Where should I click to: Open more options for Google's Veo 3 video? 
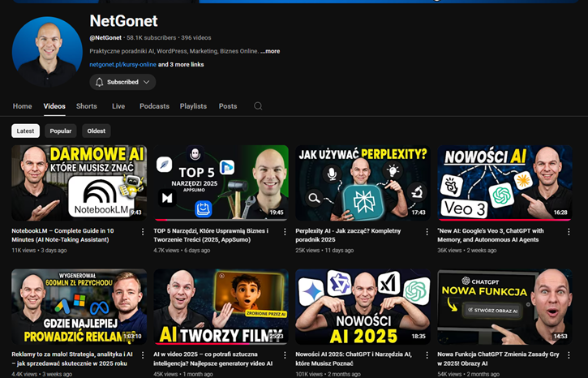pyautogui.click(x=569, y=232)
